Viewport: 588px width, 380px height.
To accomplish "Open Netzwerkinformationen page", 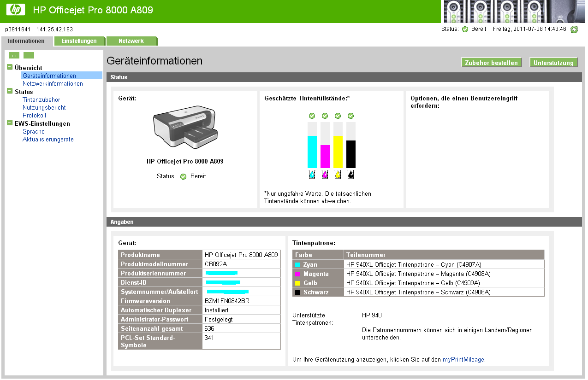I will [x=53, y=84].
